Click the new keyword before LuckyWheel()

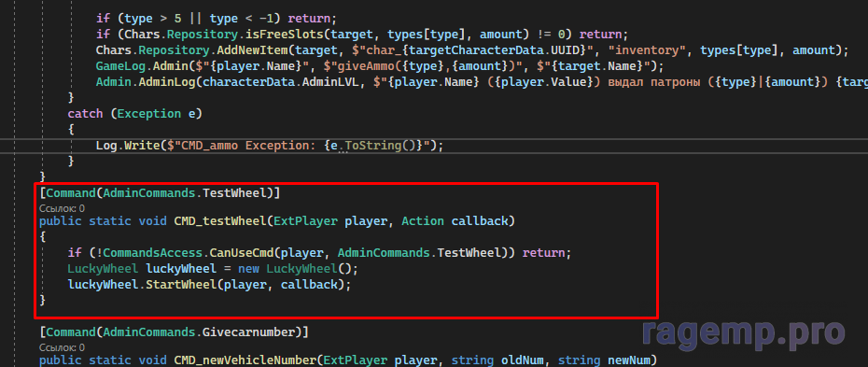tap(248, 269)
